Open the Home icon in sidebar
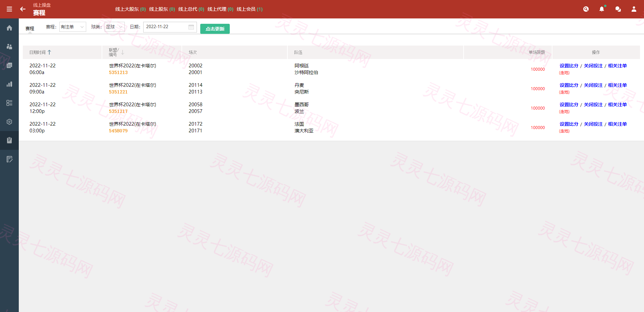This screenshot has height=312, width=644. pos(9,28)
